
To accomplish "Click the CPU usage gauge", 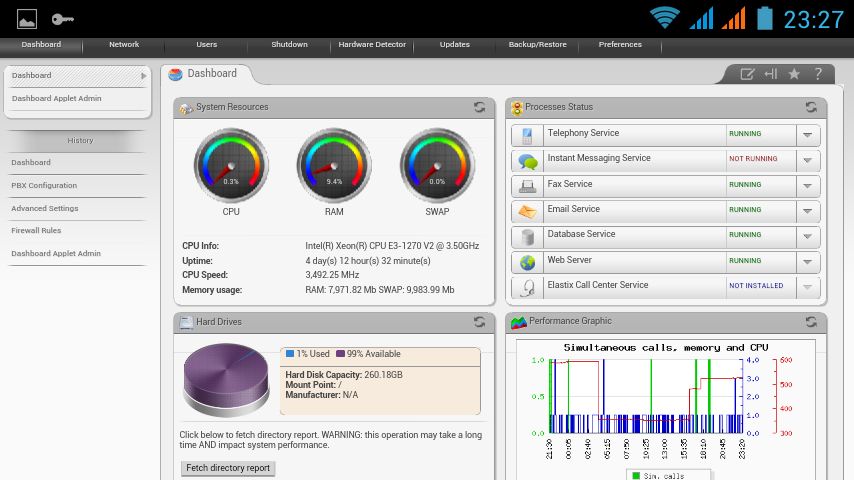I will 231,166.
